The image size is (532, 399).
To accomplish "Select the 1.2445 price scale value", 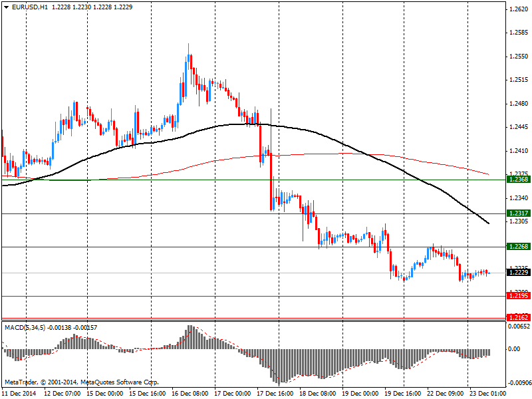I will click(x=519, y=127).
